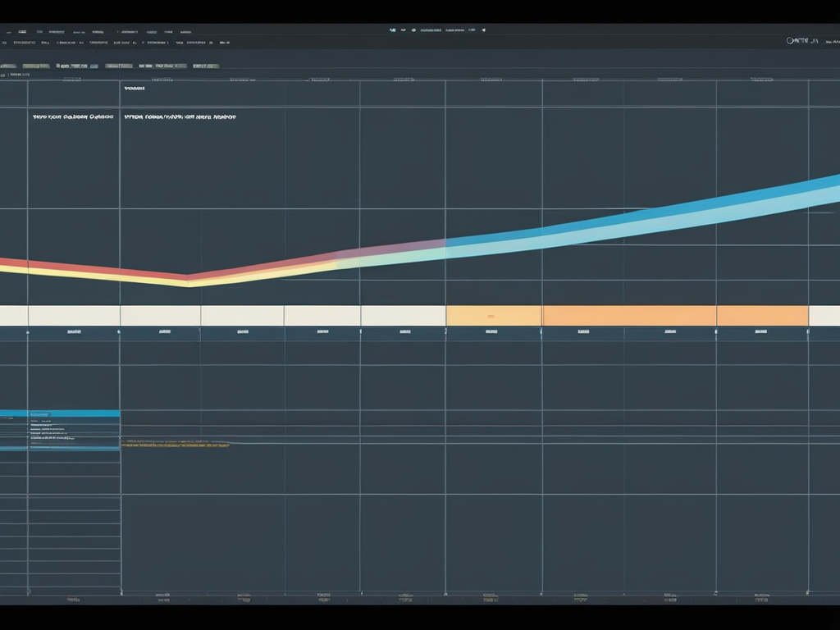Select the light orange segment in the timeline bar
Viewport: 840px width, 630px height.
[x=493, y=316]
